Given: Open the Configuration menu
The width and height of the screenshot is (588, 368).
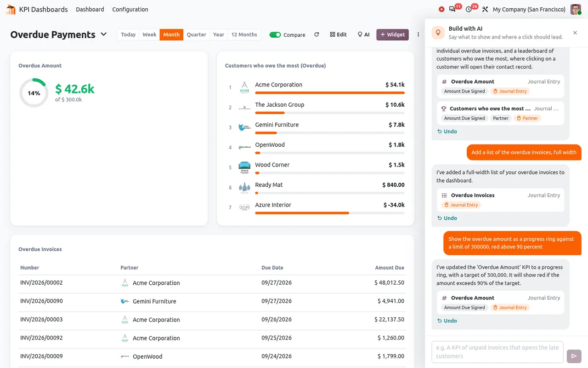Looking at the screenshot, I should click(130, 9).
